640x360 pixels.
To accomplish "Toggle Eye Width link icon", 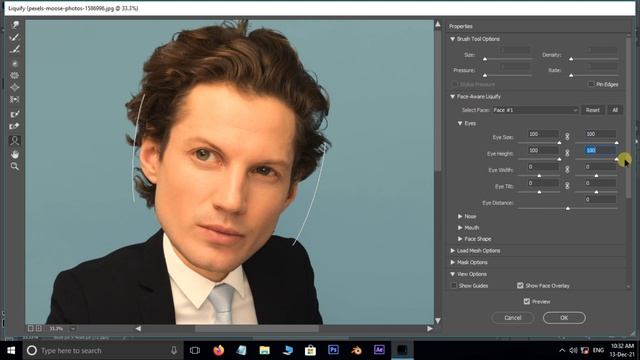I will pyautogui.click(x=567, y=169).
